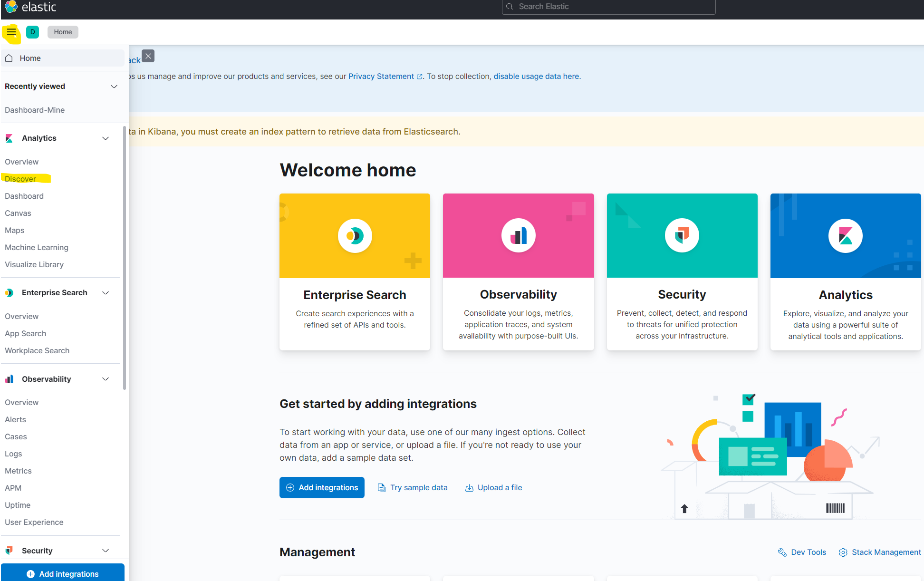924x581 pixels.
Task: Open the Analytics card Kibana icon
Action: point(845,236)
